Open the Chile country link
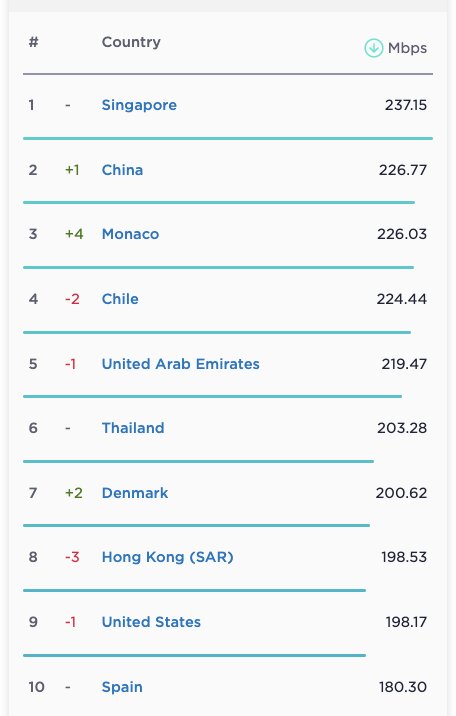The image size is (456, 716). tap(120, 299)
